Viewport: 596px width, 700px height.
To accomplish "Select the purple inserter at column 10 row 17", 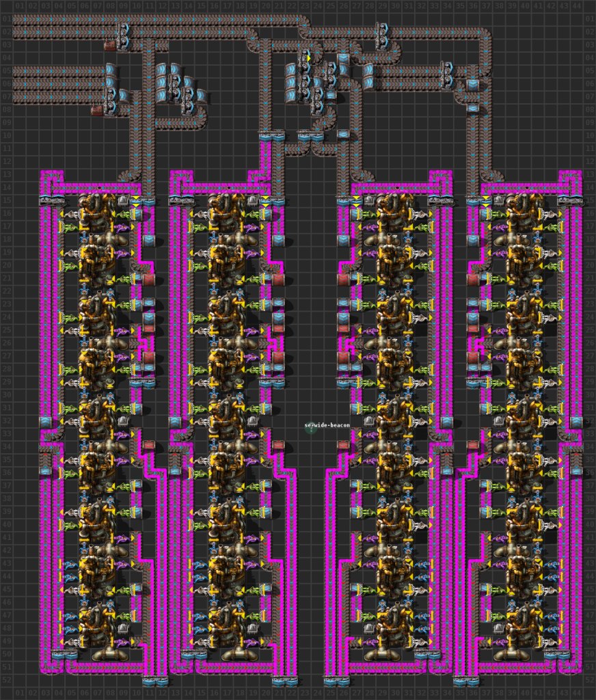I will click(123, 227).
